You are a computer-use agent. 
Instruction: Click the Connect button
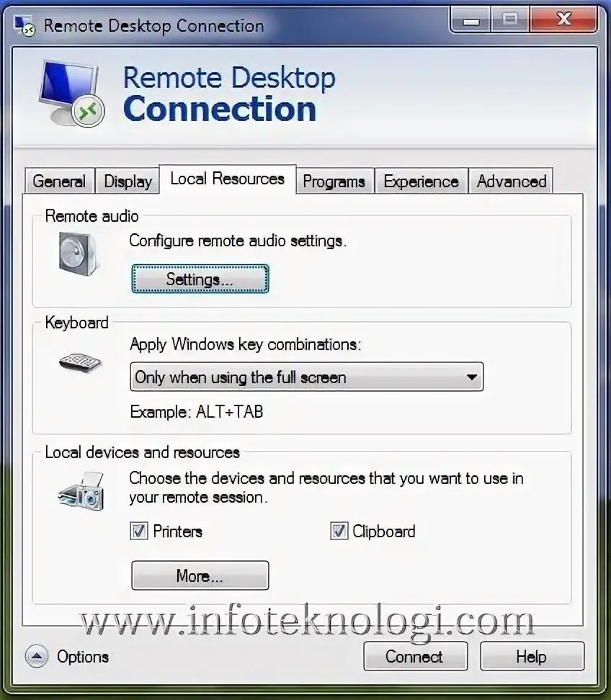pyautogui.click(x=415, y=656)
